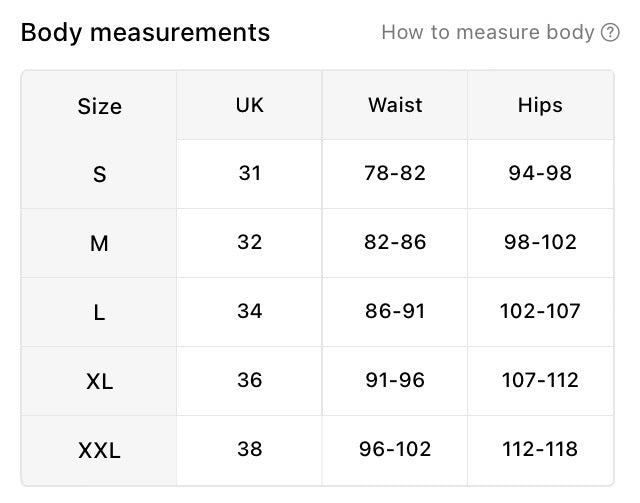Click the hips value 94-98
Screen dimensions: 640x503
point(540,173)
